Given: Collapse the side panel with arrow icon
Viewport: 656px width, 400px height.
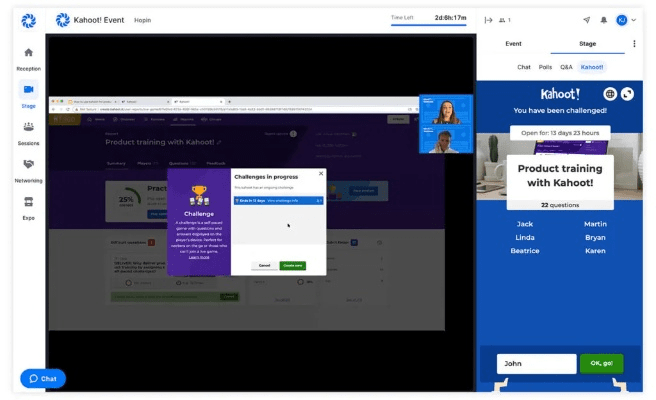Looking at the screenshot, I should click(488, 20).
